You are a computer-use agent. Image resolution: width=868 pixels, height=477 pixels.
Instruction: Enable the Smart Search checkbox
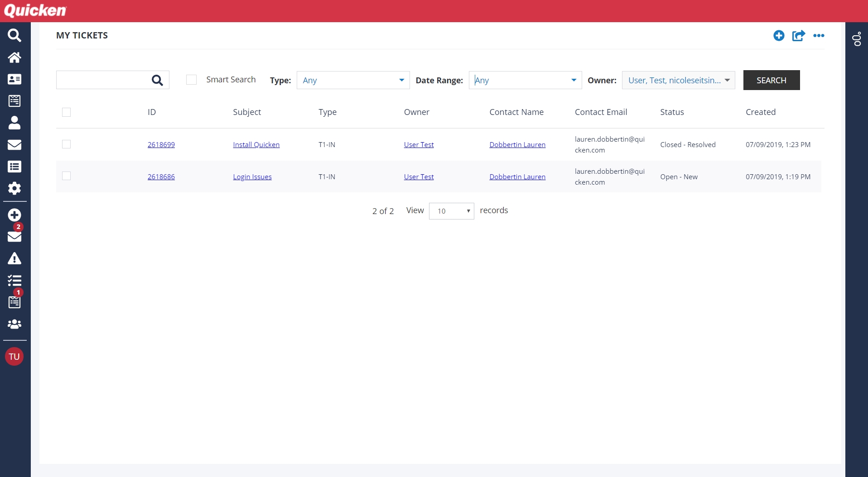pyautogui.click(x=192, y=80)
